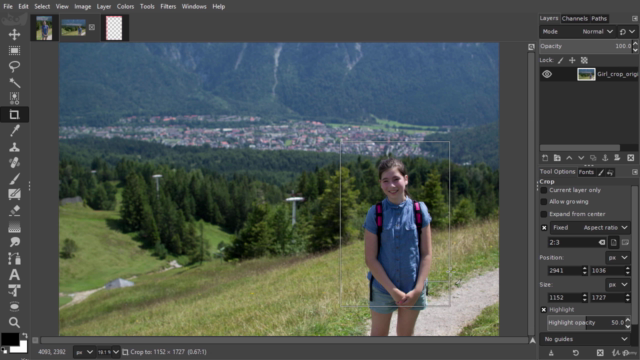This screenshot has height=360, width=640.
Task: Create a new layer group
Action: point(557,158)
